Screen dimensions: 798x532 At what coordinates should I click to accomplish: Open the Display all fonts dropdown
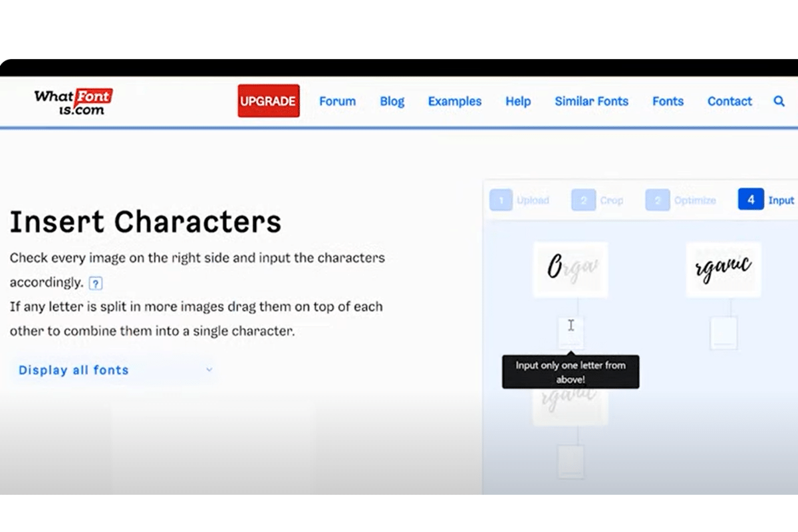pyautogui.click(x=73, y=370)
